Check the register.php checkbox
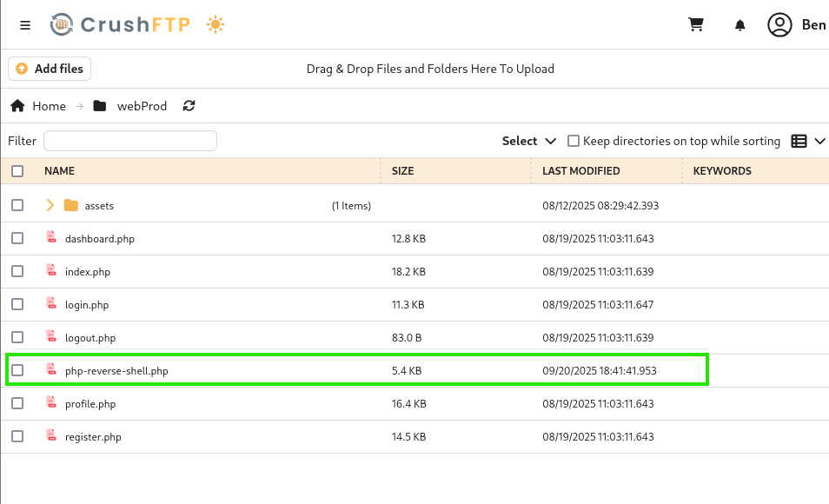This screenshot has width=829, height=504. point(17,436)
